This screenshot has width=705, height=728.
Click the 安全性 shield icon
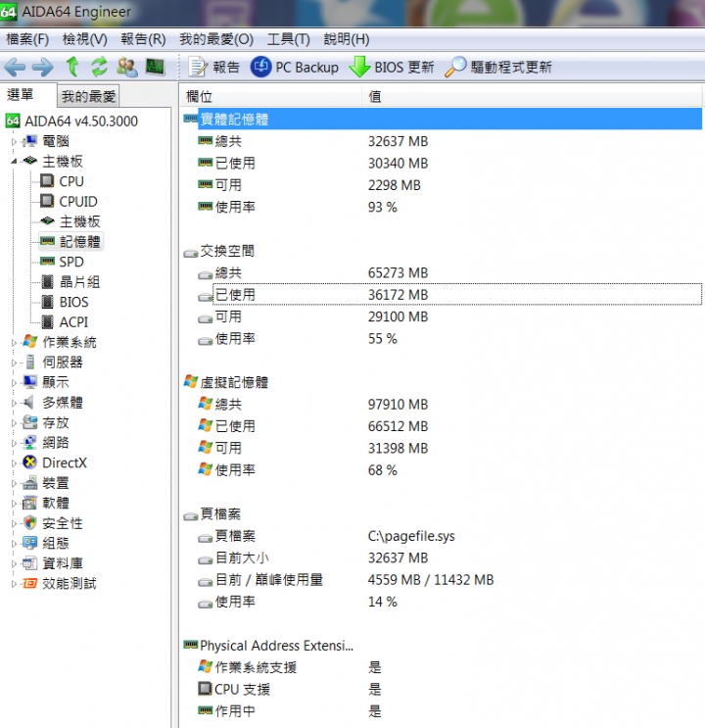click(x=30, y=523)
